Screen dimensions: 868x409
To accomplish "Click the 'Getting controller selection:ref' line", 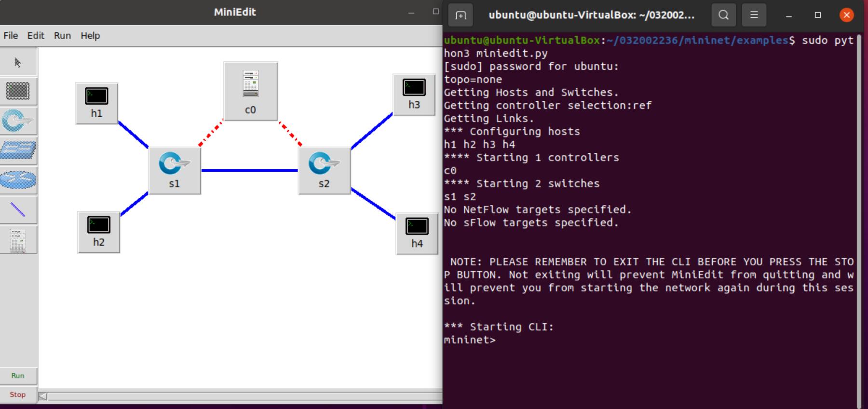I will coord(547,106).
